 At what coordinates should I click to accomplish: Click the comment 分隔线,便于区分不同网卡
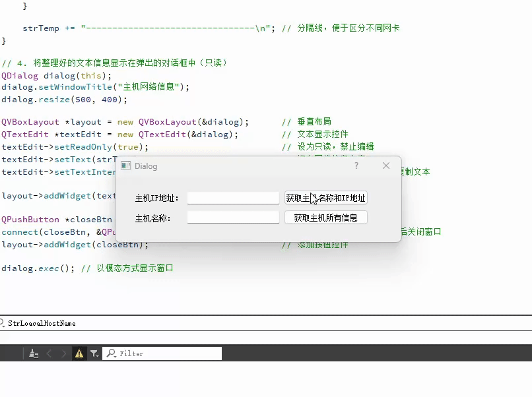coord(349,28)
